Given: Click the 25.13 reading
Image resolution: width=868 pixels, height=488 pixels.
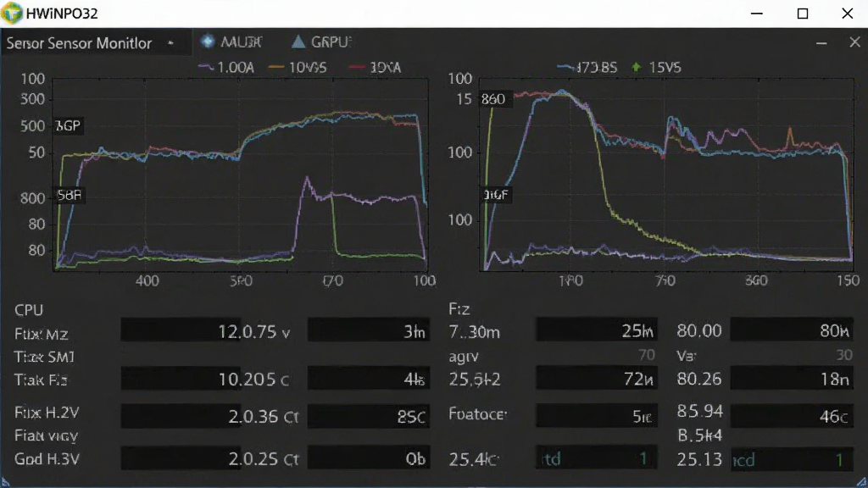Looking at the screenshot, I should [x=699, y=459].
